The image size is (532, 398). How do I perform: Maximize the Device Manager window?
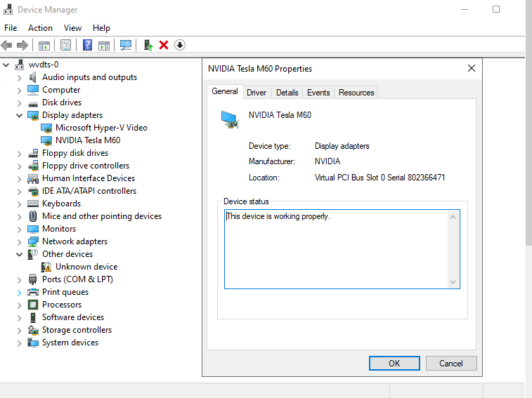point(496,10)
